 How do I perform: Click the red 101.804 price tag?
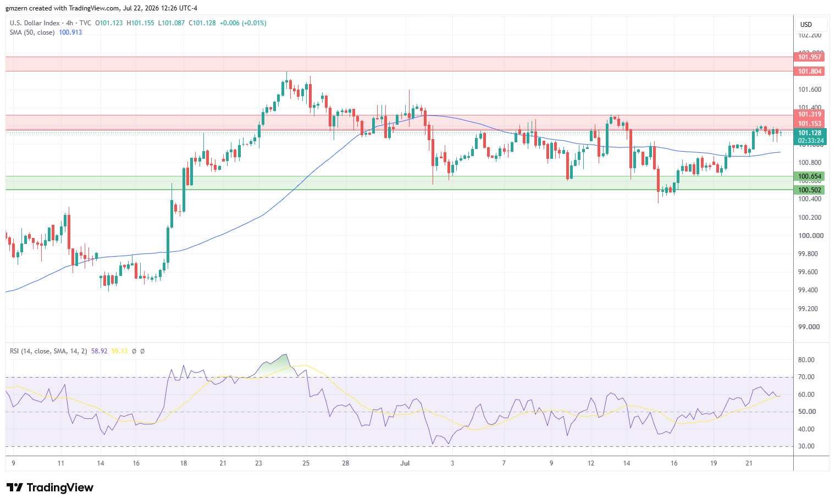click(810, 71)
